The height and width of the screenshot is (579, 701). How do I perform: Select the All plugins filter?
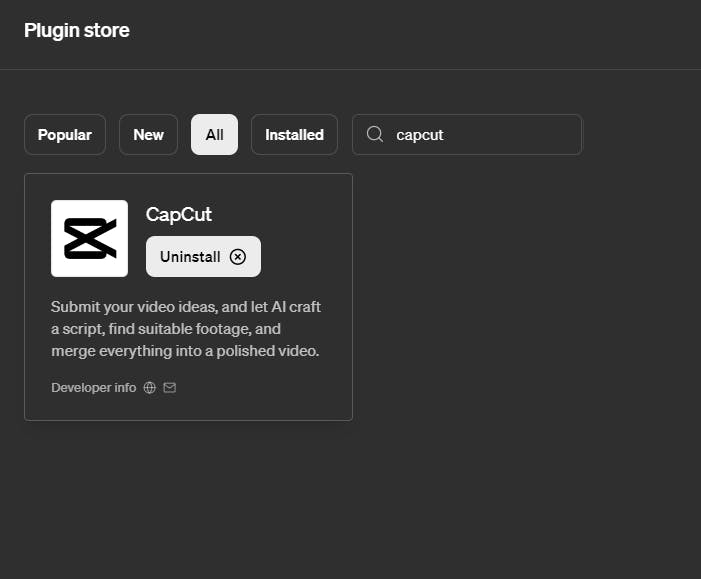coord(215,135)
